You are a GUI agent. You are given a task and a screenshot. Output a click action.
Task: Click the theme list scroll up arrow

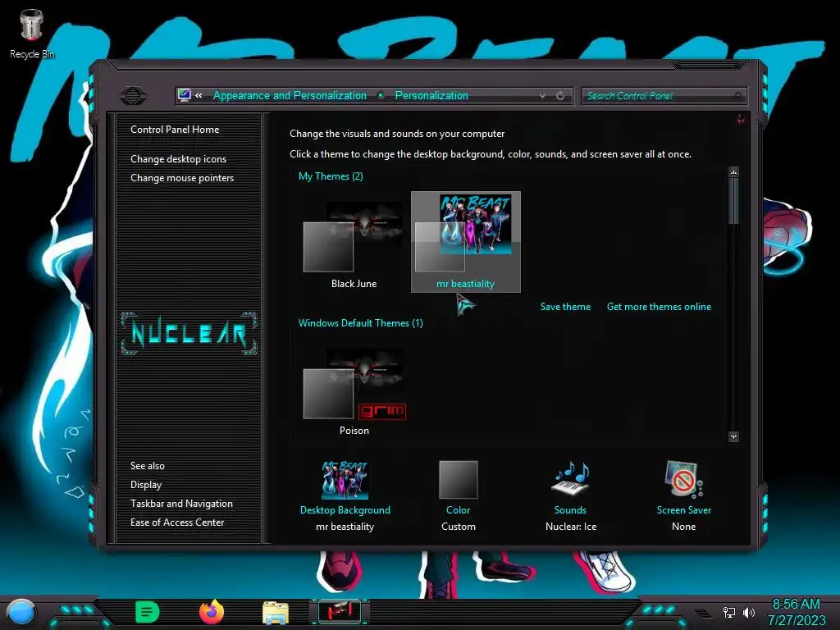[734, 172]
